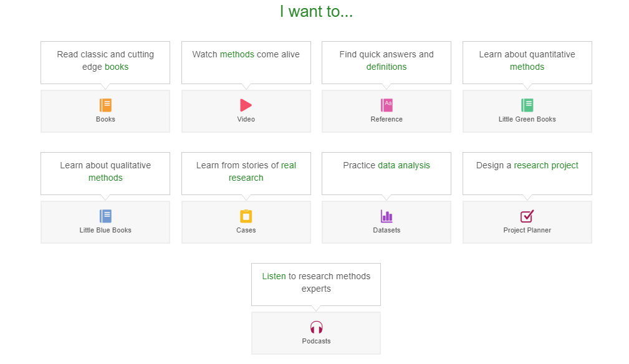
Task: Click the 'Datasets' text label
Action: (387, 230)
